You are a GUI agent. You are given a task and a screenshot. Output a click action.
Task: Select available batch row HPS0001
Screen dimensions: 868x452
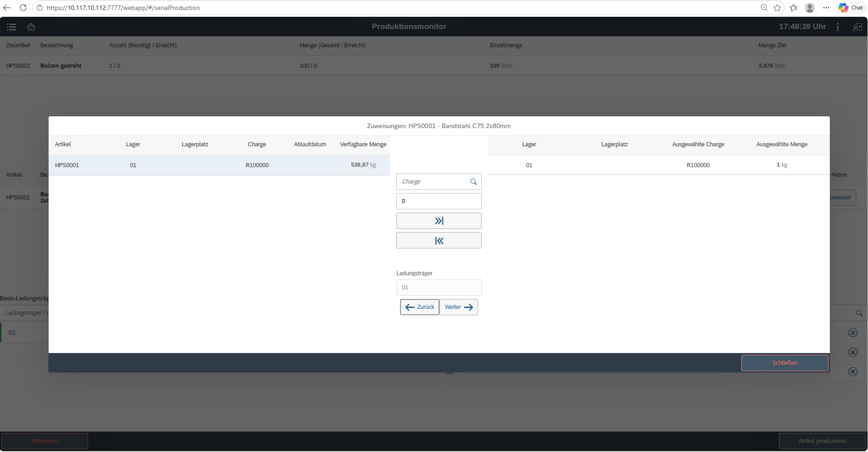click(x=219, y=165)
